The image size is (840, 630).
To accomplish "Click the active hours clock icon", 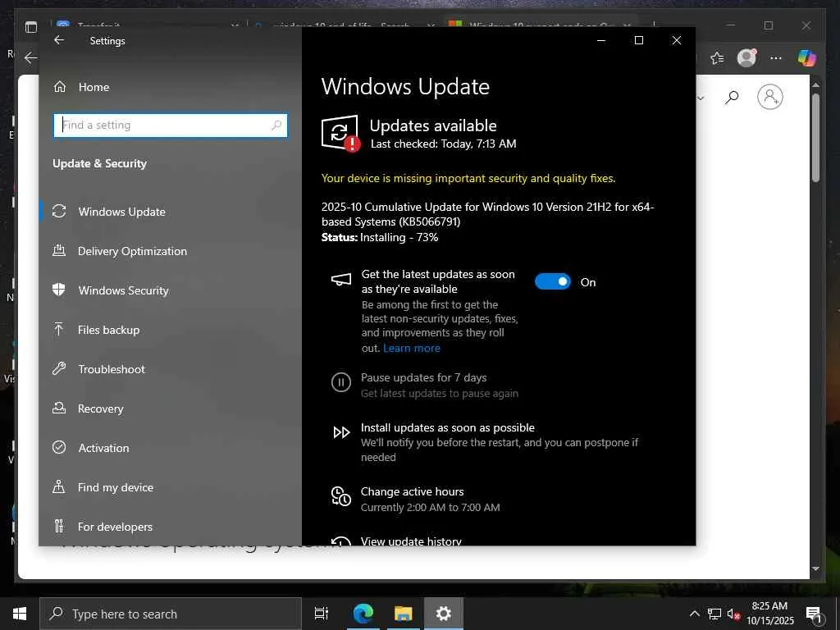I will point(340,496).
